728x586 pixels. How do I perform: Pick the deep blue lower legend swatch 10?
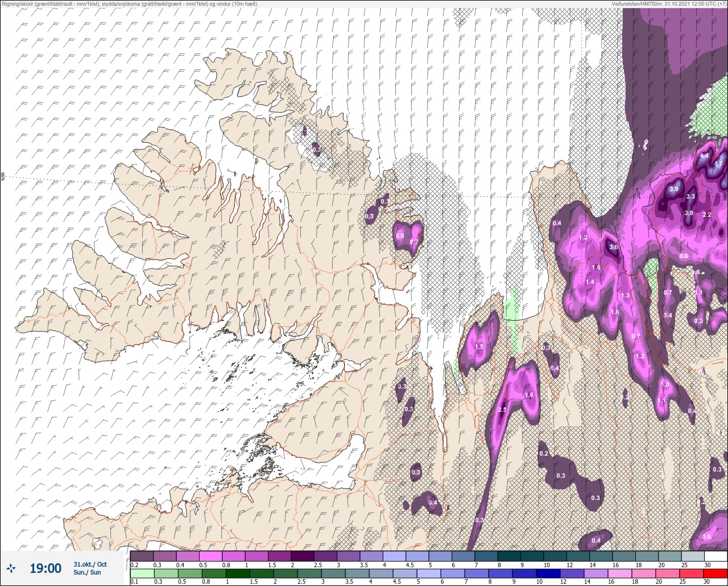[x=548, y=573]
